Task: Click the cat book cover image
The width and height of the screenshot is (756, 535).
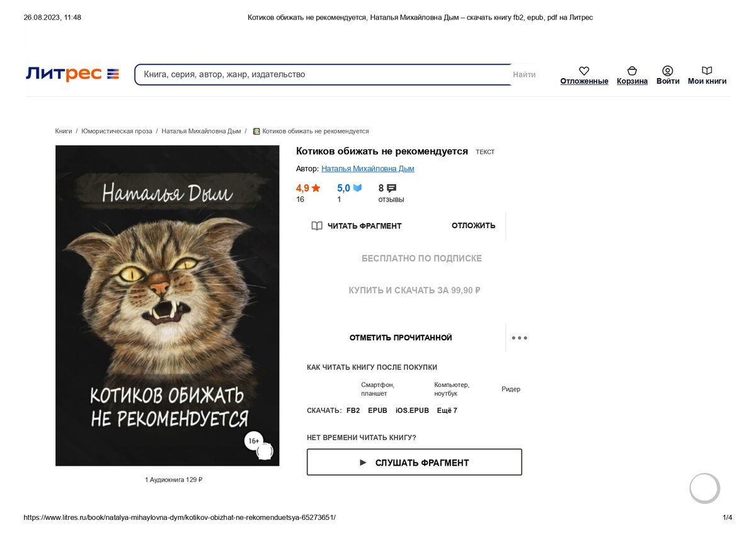Action: coord(168,306)
